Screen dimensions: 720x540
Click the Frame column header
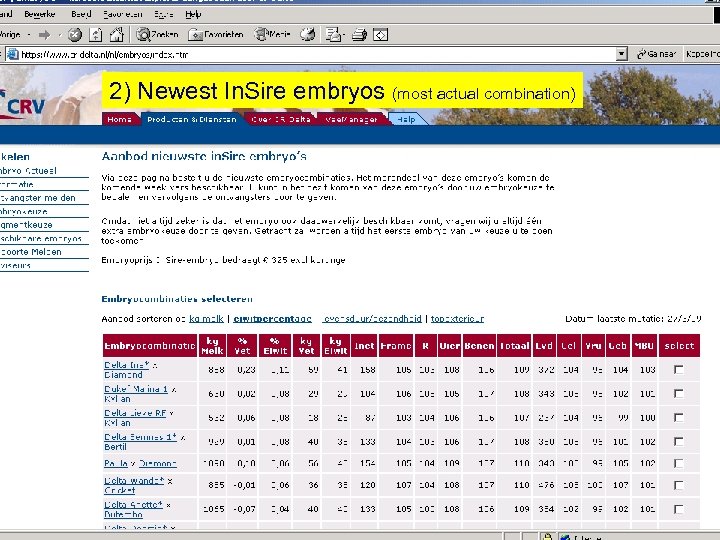396,346
